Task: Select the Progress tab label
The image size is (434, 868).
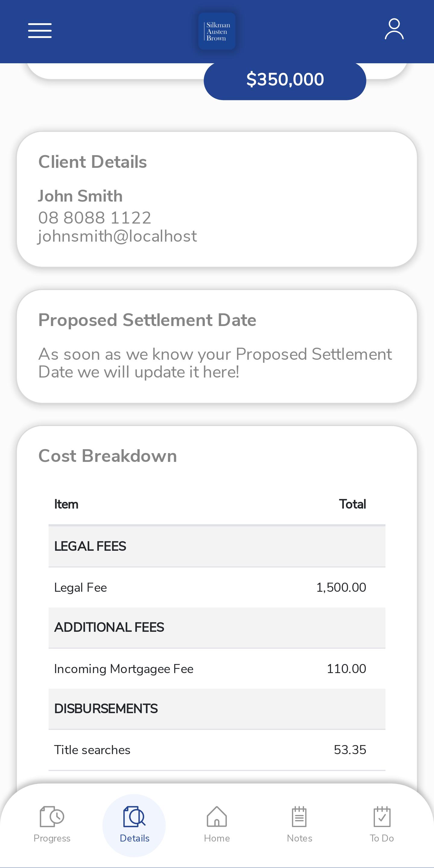Action: 52,838
